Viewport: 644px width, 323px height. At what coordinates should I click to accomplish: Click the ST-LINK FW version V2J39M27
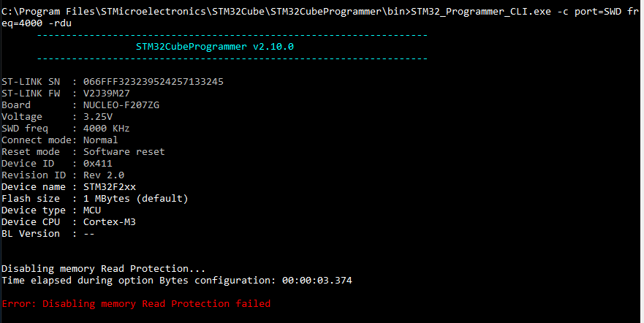click(x=107, y=94)
